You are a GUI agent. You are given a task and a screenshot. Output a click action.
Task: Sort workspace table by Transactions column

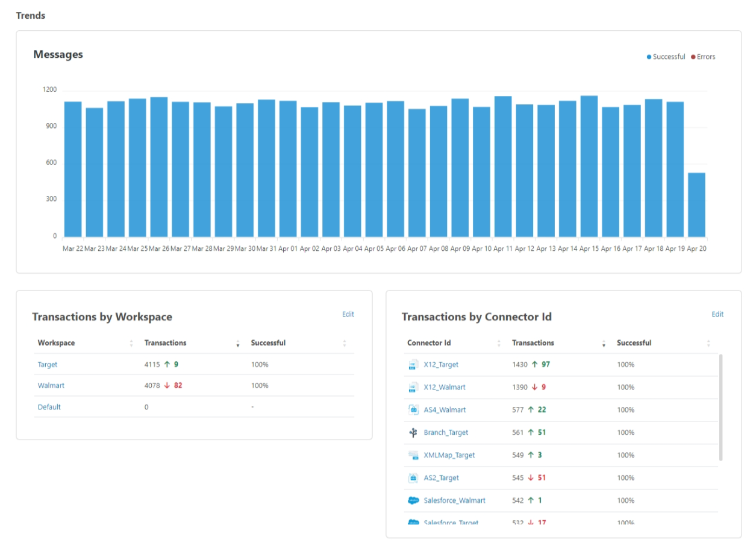coord(238,343)
